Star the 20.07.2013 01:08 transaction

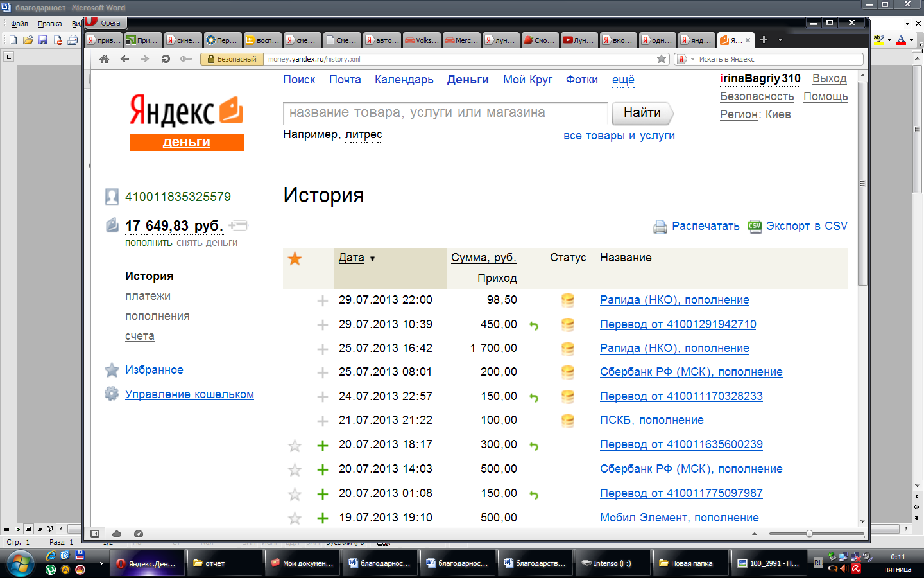pyautogui.click(x=295, y=495)
